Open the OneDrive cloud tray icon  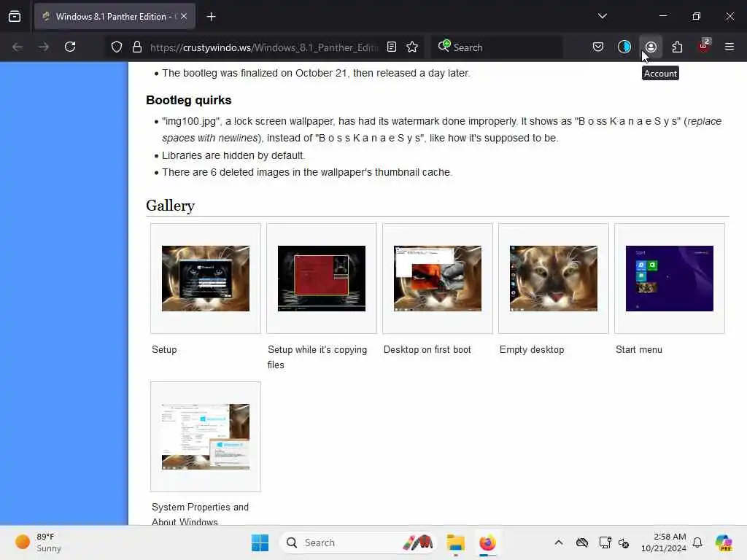(x=581, y=542)
